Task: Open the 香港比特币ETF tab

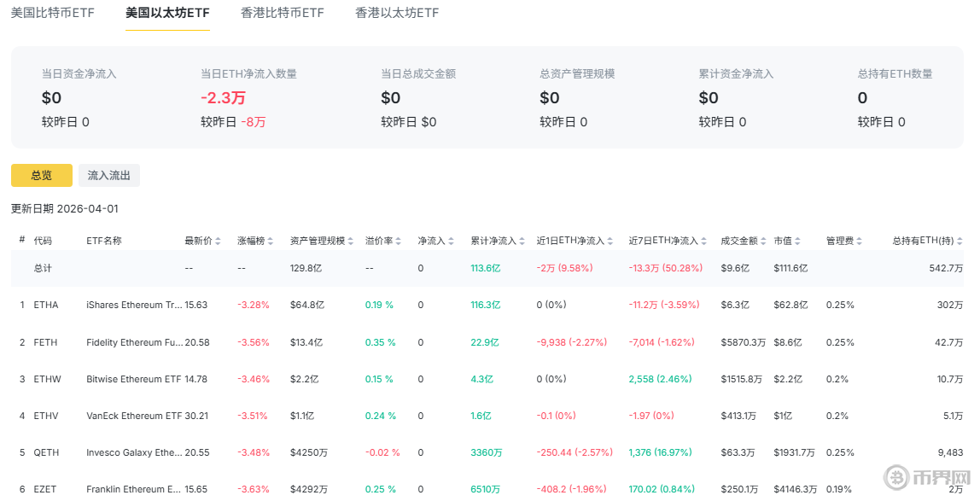Action: pos(283,13)
